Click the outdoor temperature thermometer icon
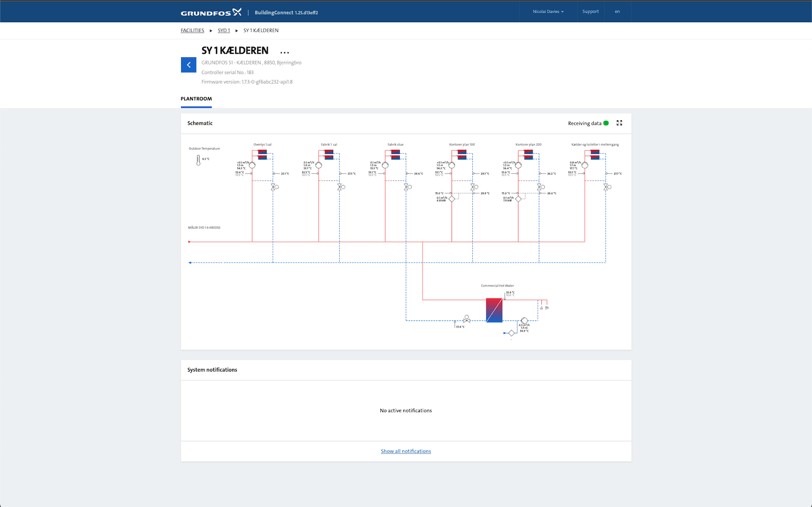 [198, 160]
